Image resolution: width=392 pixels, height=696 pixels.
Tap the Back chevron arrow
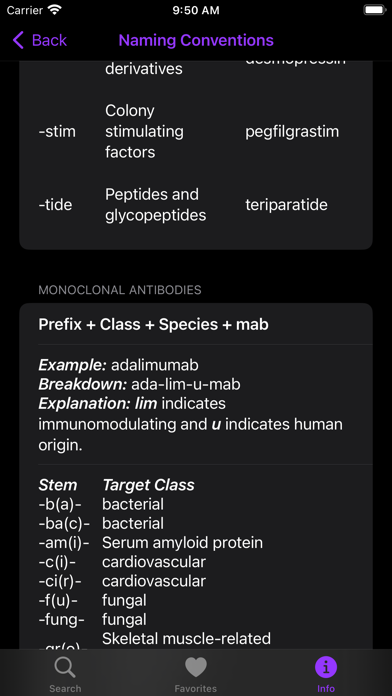(18, 40)
